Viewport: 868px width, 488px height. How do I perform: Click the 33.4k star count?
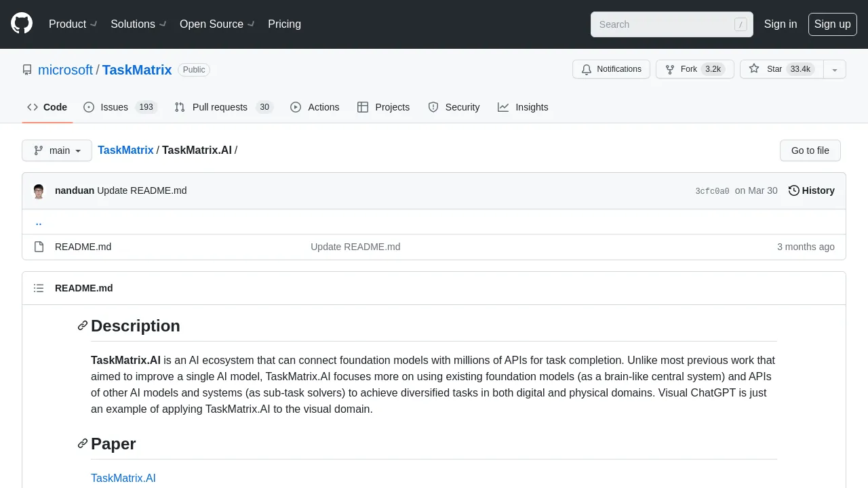[800, 69]
